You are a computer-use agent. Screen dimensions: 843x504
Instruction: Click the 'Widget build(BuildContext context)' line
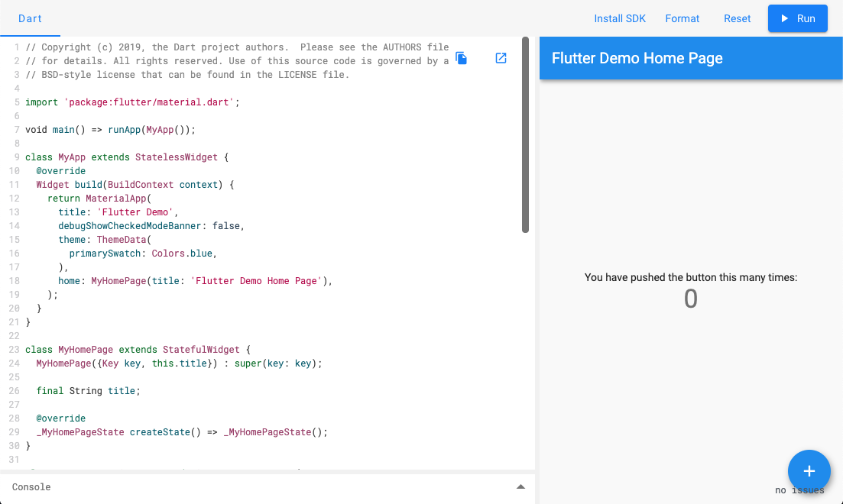pyautogui.click(x=135, y=184)
